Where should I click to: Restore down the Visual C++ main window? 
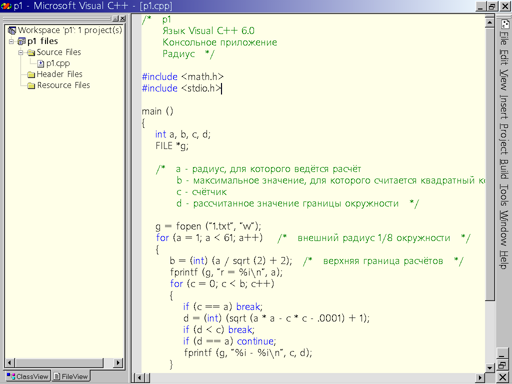click(492, 6)
